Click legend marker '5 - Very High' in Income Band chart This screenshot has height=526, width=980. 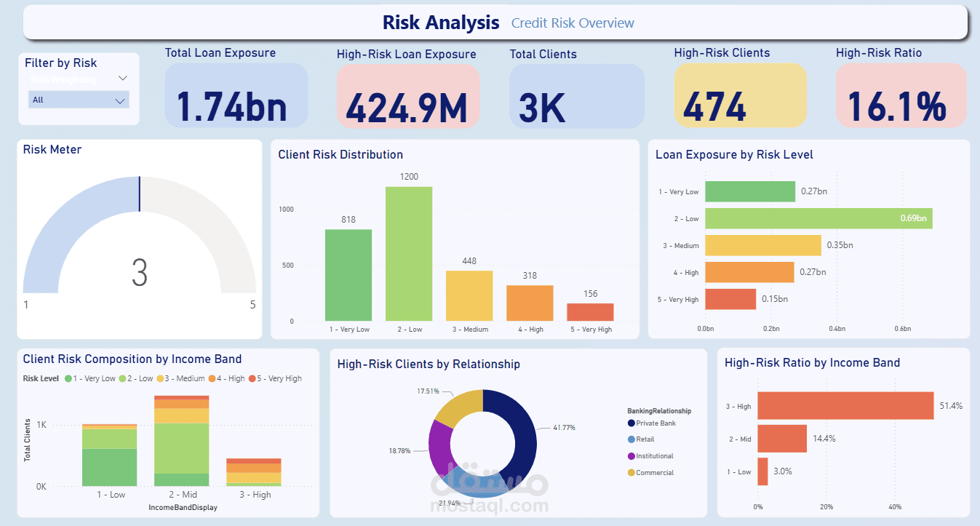(x=252, y=378)
